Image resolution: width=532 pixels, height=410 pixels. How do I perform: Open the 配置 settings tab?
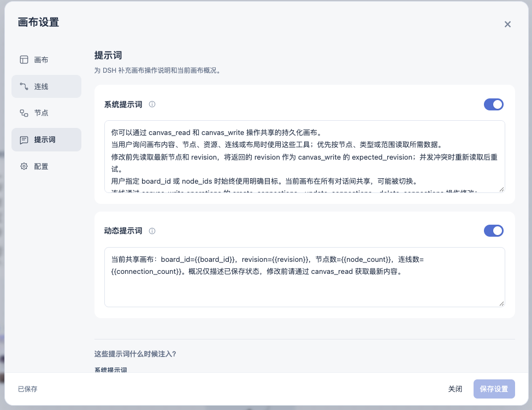point(46,166)
